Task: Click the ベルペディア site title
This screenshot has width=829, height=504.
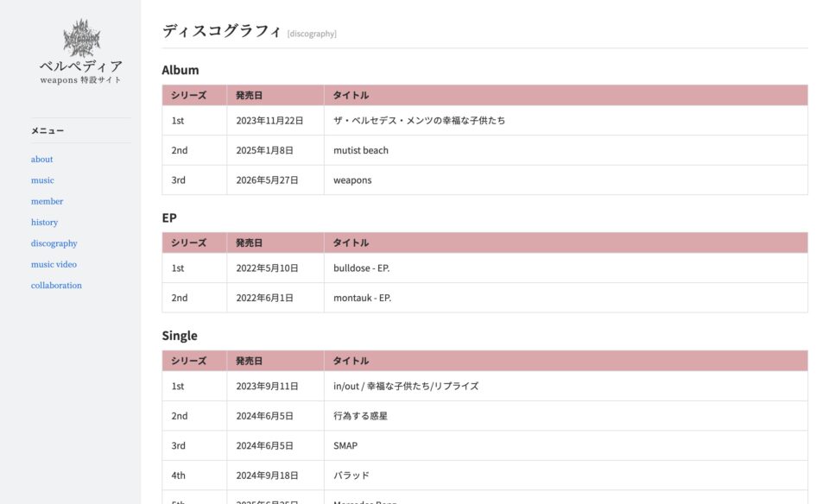Action: tap(81, 66)
